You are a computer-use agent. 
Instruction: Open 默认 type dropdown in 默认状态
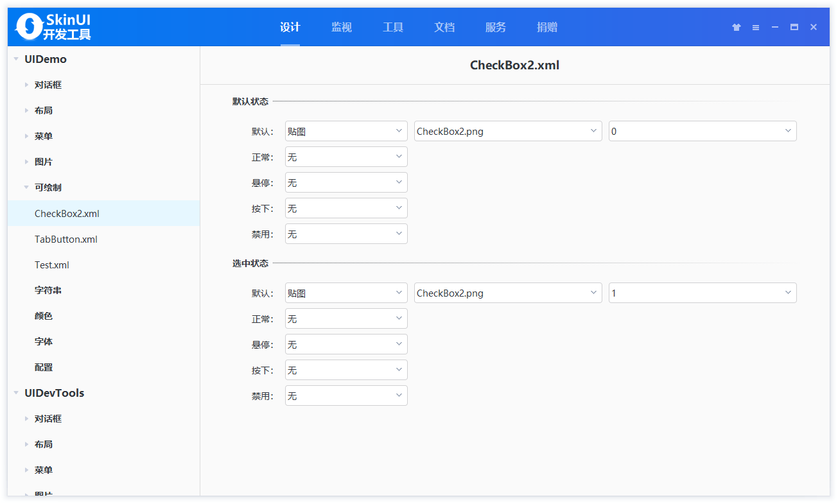(346, 131)
